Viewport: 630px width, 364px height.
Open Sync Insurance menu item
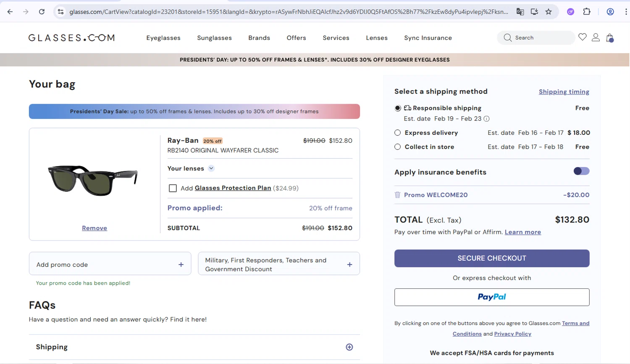428,38
